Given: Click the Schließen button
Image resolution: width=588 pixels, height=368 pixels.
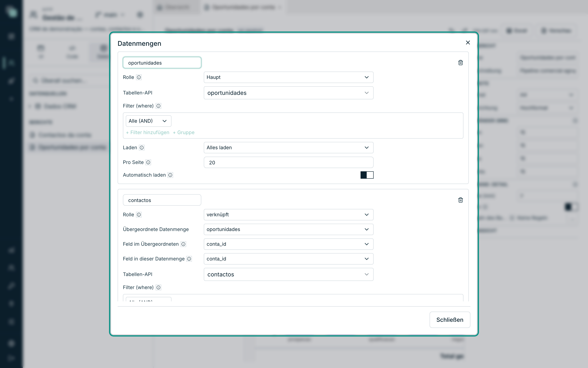Looking at the screenshot, I should 450,320.
